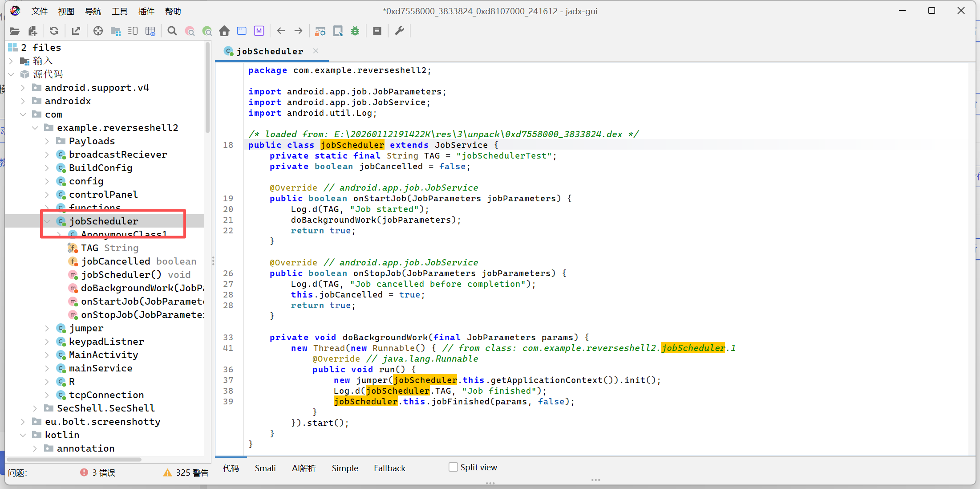Click the purple M main activity icon

259,31
